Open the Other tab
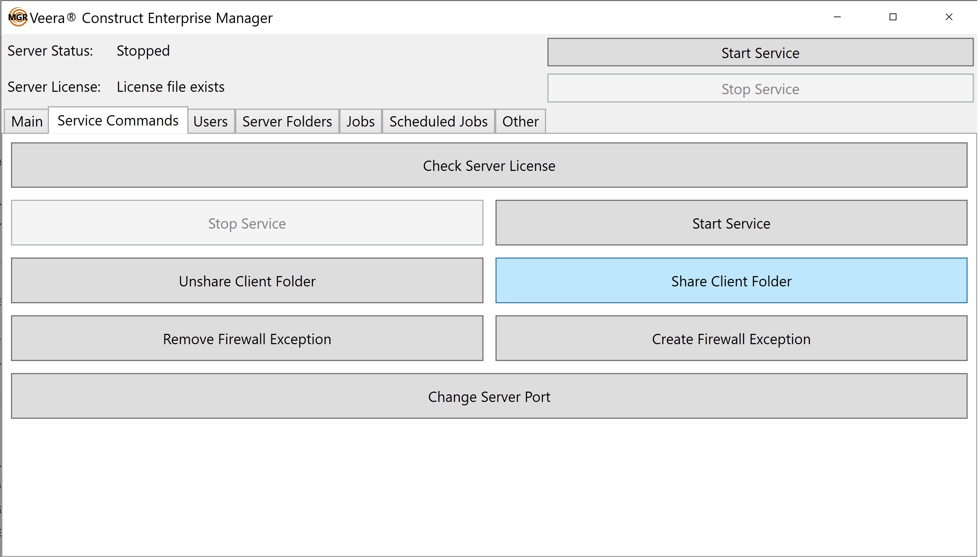980x557 pixels. click(x=521, y=122)
